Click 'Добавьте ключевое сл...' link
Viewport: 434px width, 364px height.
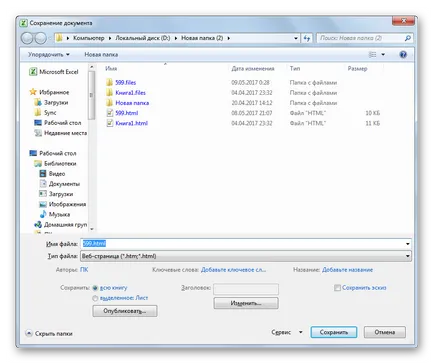(233, 270)
